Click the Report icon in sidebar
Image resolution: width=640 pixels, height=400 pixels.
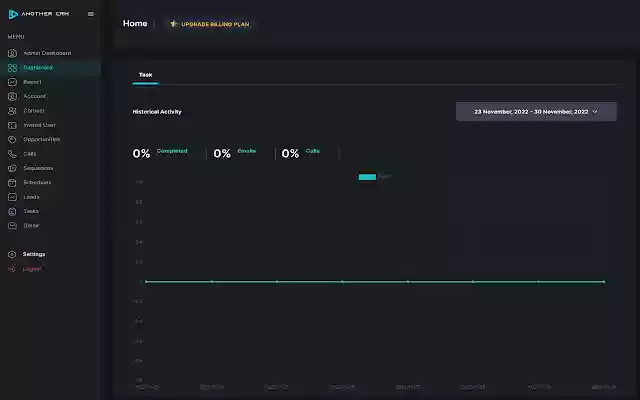[12, 82]
